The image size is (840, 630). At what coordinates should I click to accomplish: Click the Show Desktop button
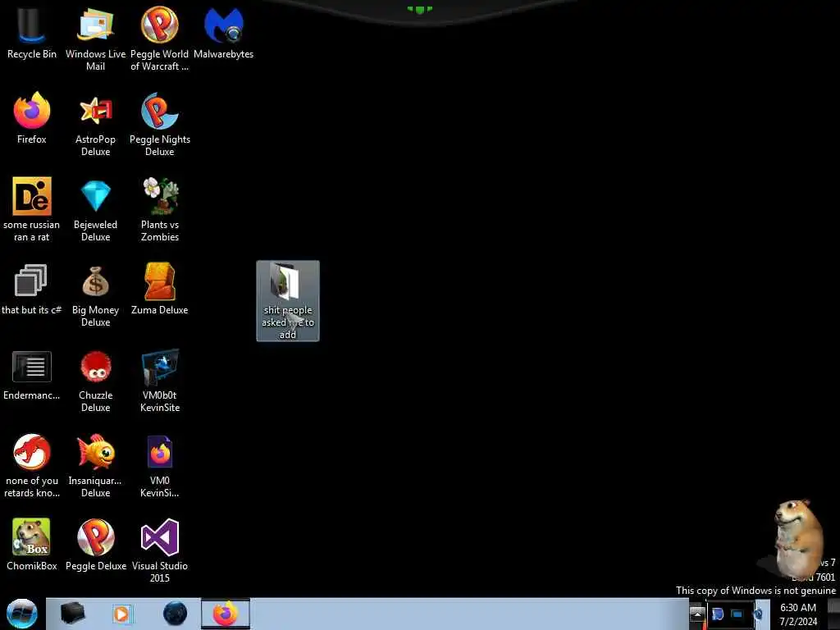(x=834, y=614)
